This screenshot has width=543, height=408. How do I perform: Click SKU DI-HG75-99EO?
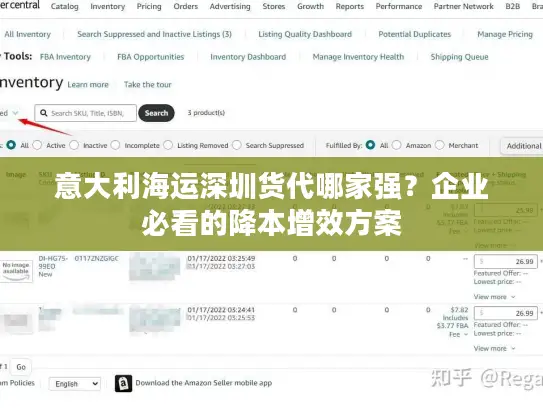[53, 262]
